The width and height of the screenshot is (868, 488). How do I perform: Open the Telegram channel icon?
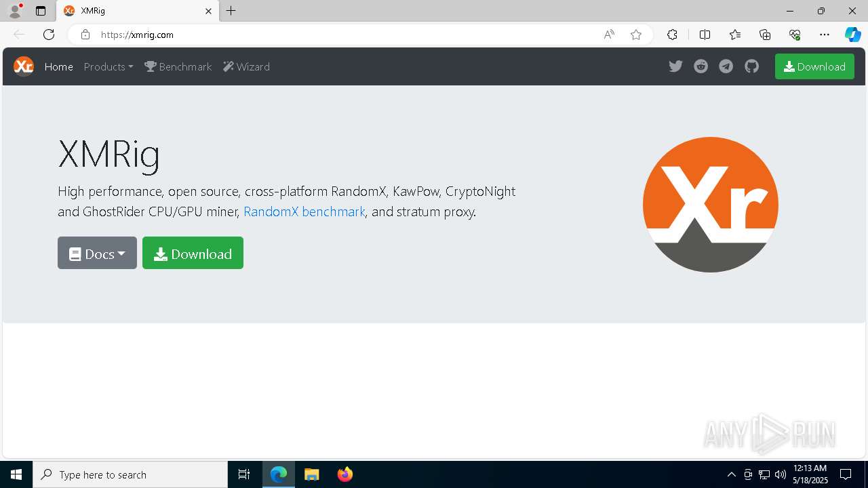[726, 66]
